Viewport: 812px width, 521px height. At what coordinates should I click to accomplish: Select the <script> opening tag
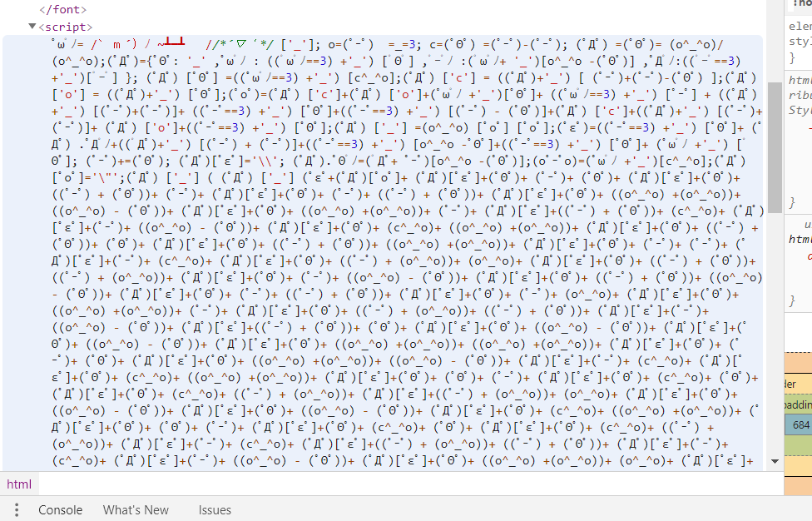(66, 27)
